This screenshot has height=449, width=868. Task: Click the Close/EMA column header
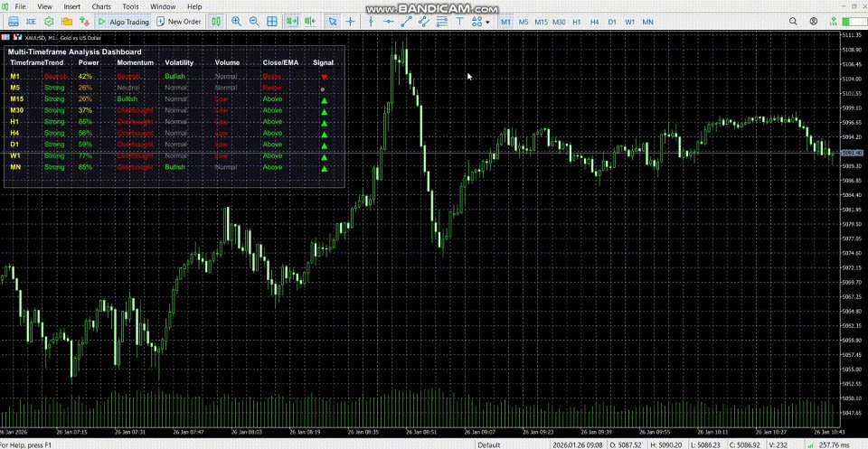(x=280, y=62)
